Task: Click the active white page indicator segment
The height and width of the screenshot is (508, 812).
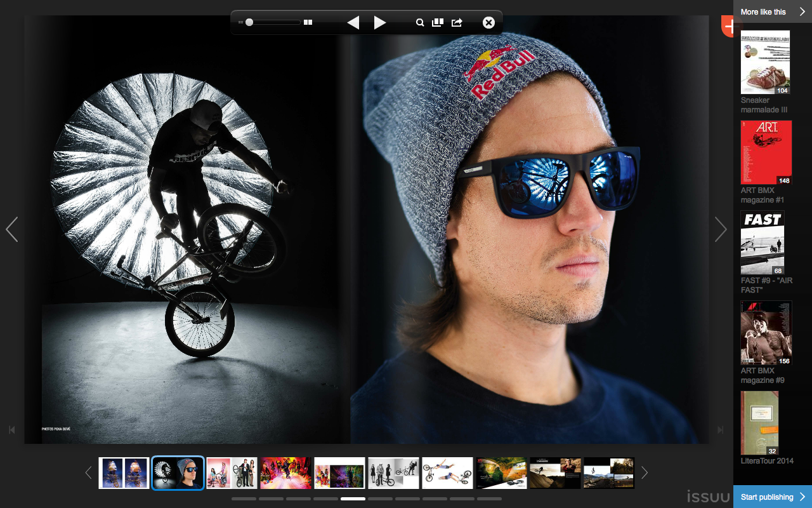Action: [353, 499]
